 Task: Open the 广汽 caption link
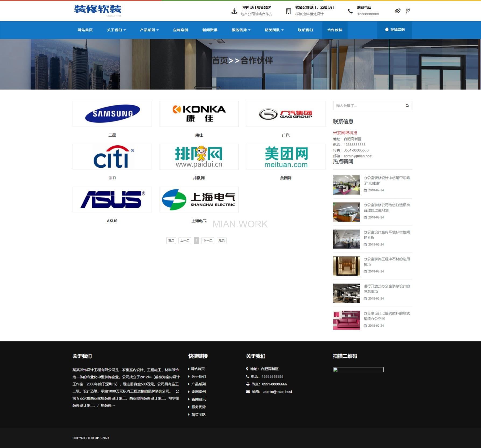click(x=286, y=135)
